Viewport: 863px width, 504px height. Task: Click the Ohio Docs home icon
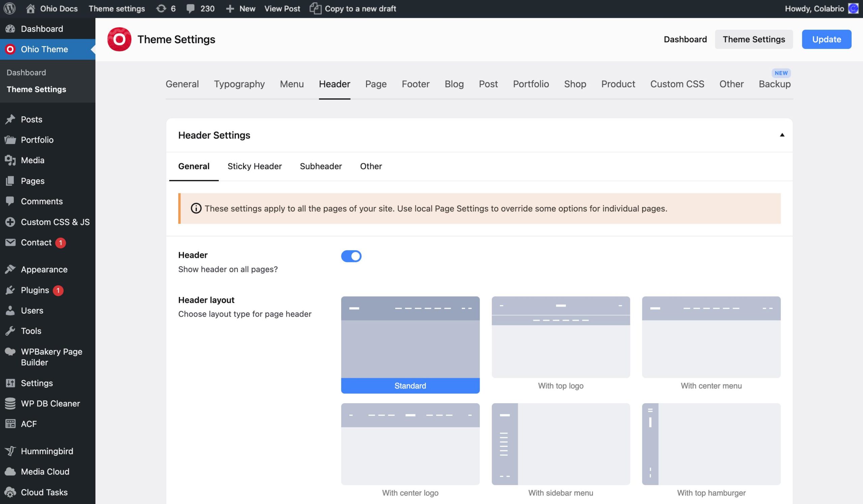30,8
